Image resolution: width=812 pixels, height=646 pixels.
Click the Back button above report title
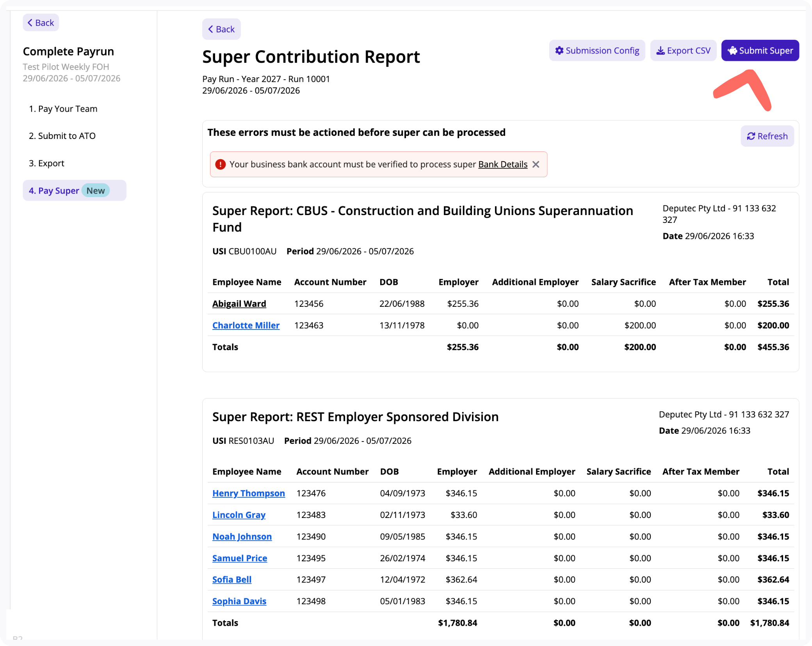pyautogui.click(x=221, y=29)
